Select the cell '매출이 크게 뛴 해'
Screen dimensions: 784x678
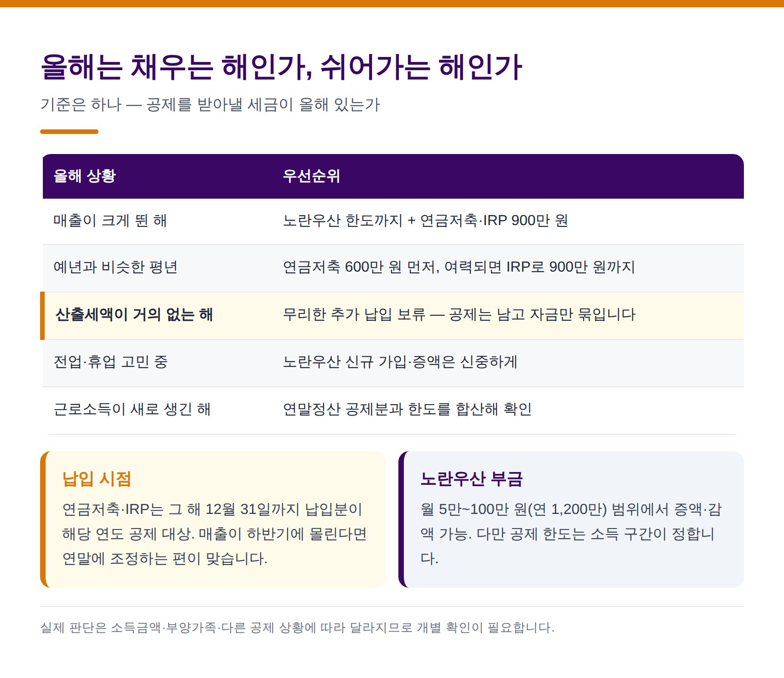coord(157,221)
